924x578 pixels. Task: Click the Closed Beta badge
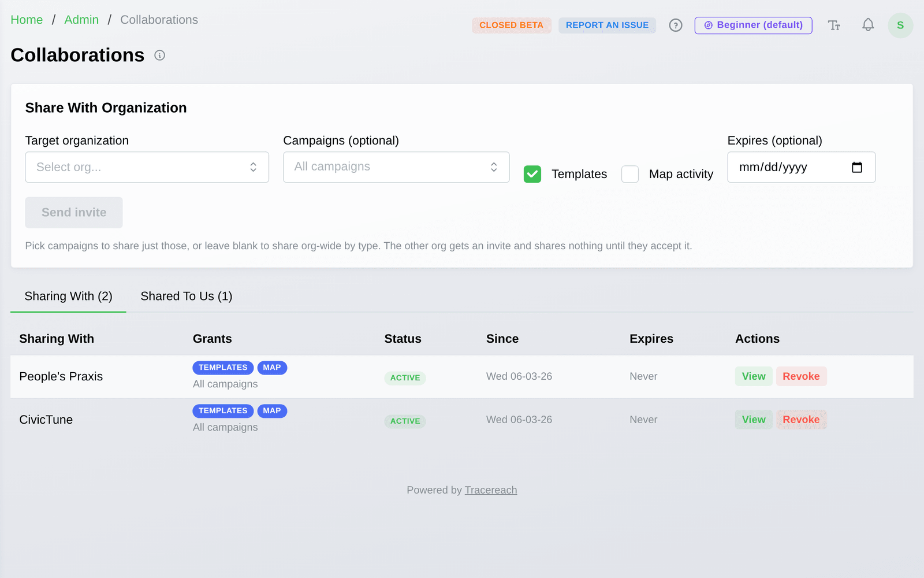(511, 25)
